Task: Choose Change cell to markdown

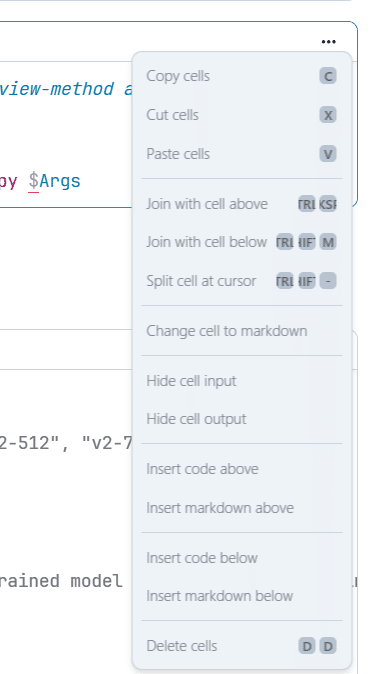Action: [242, 331]
